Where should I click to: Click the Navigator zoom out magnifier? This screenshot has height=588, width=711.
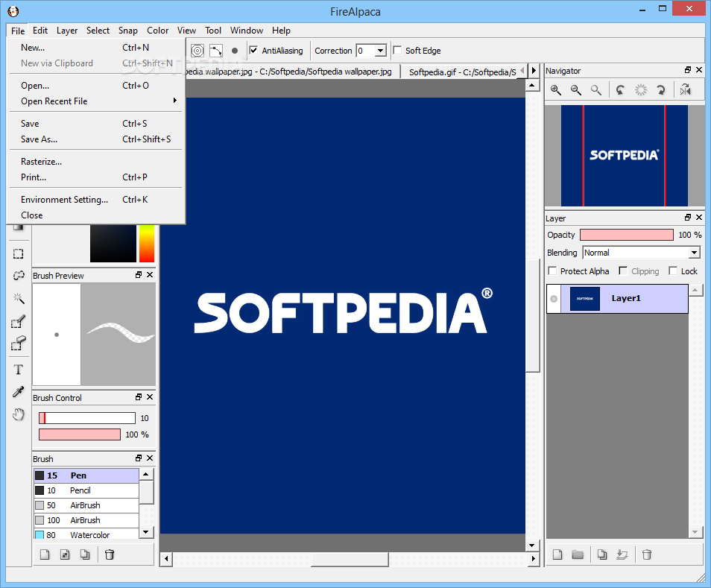[x=576, y=90]
